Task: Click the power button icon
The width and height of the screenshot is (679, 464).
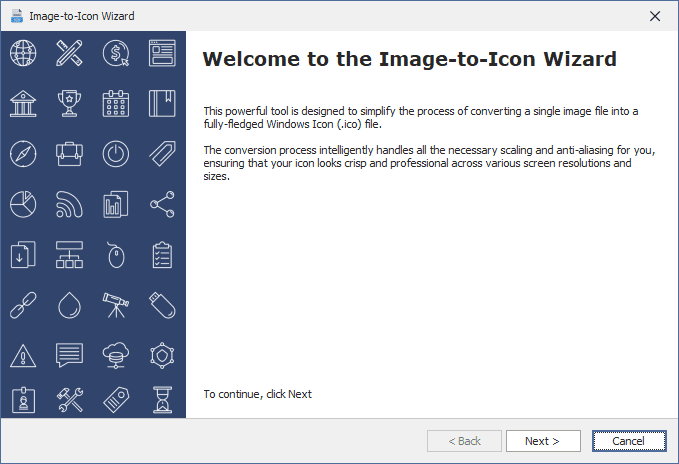Action: 116,154
